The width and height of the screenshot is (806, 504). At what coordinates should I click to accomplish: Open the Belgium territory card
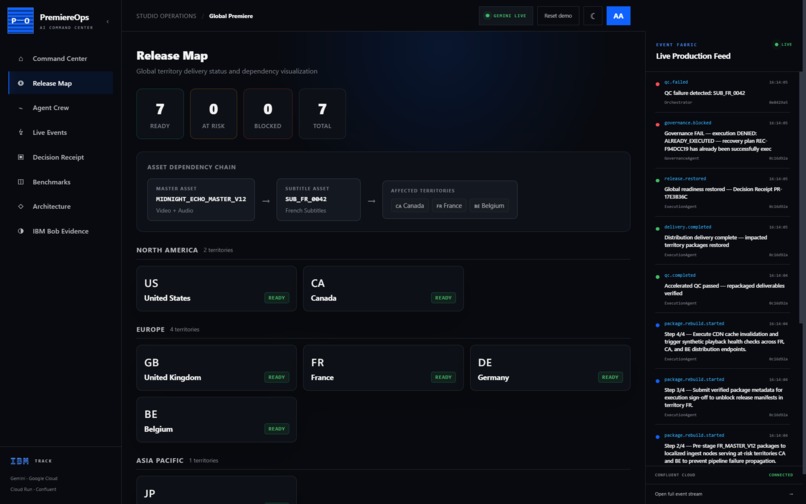(x=216, y=420)
